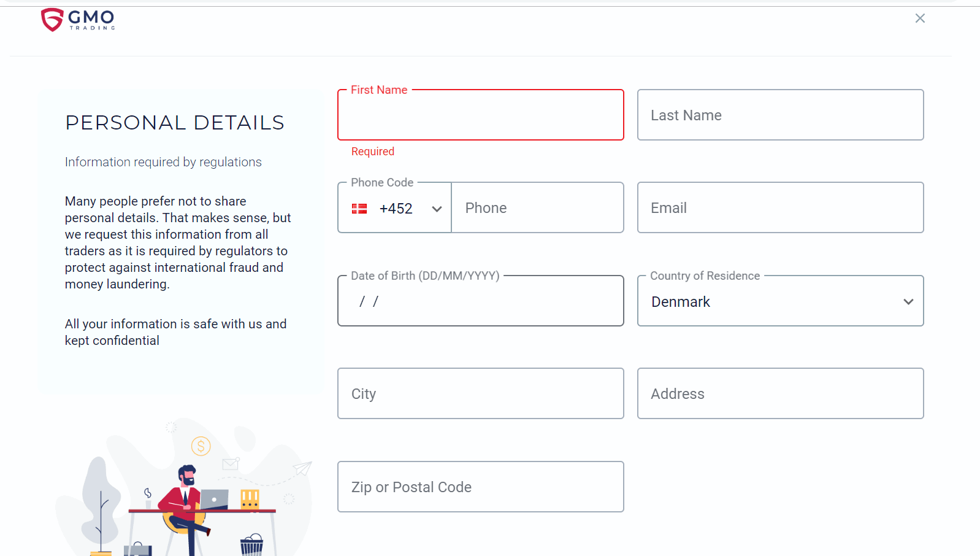Select the Phone number input
The image size is (980, 556).
pyautogui.click(x=538, y=207)
